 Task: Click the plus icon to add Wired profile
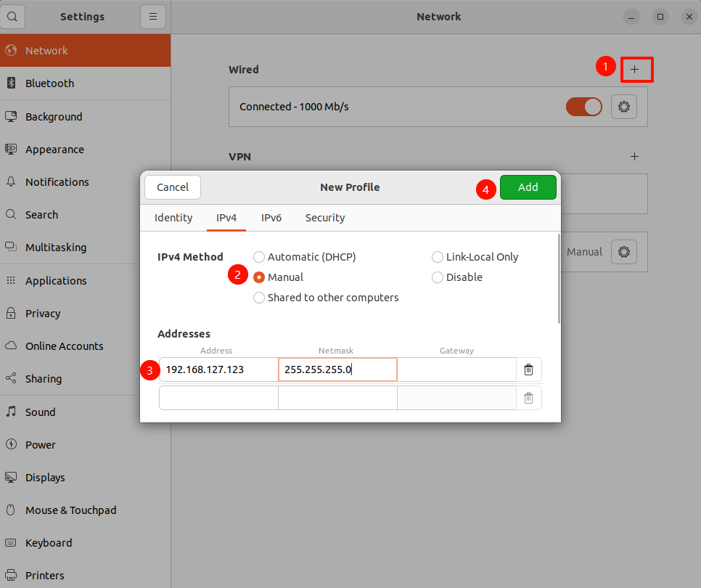635,70
